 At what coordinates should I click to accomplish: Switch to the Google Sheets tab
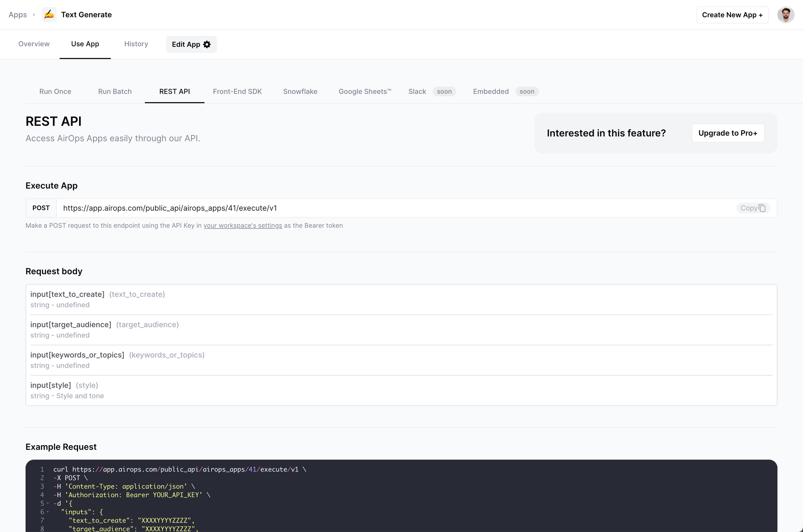click(x=365, y=91)
